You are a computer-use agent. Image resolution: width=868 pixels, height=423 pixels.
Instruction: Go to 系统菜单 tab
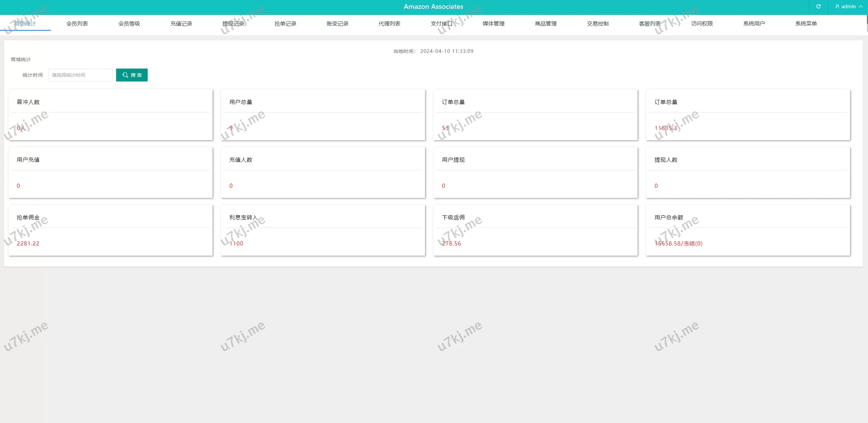[x=806, y=23]
